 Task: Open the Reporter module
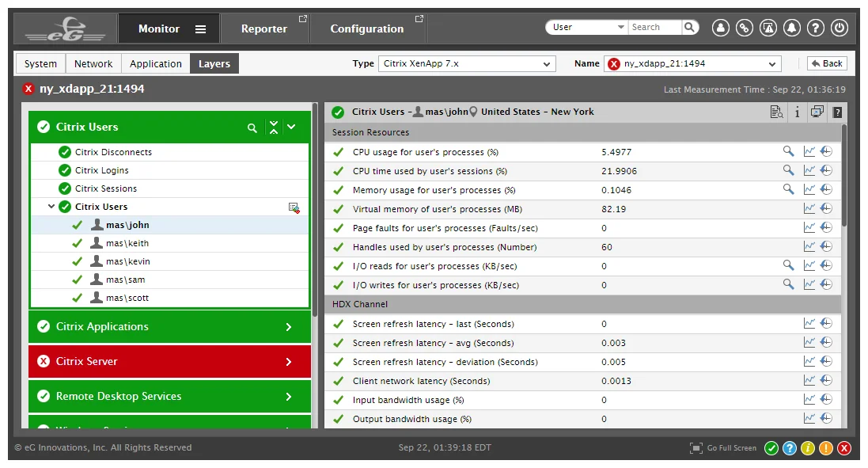[x=264, y=29]
